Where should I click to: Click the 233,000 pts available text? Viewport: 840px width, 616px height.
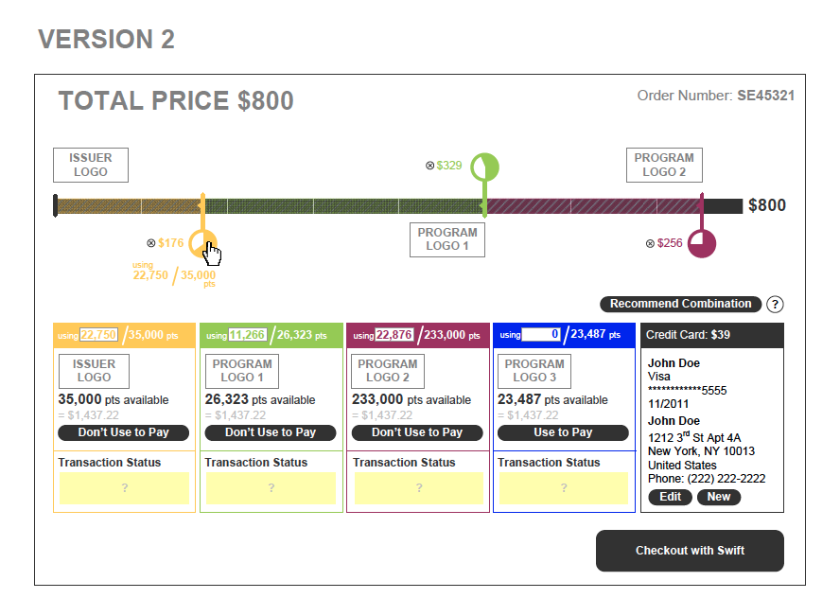click(411, 399)
